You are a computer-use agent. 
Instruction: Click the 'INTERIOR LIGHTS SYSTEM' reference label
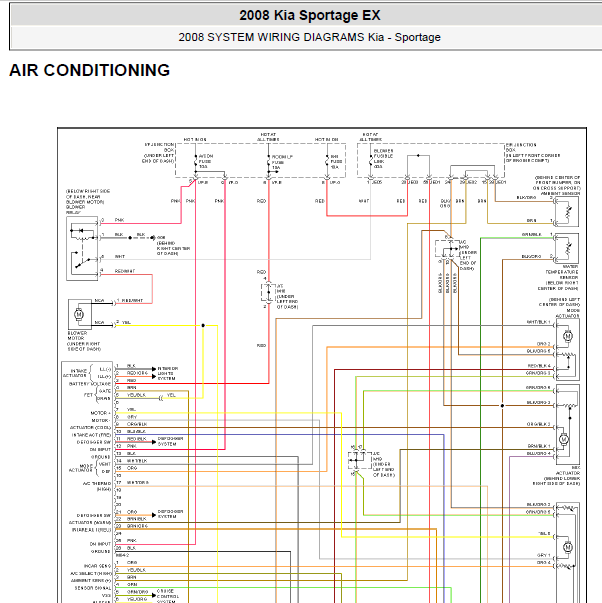point(168,373)
